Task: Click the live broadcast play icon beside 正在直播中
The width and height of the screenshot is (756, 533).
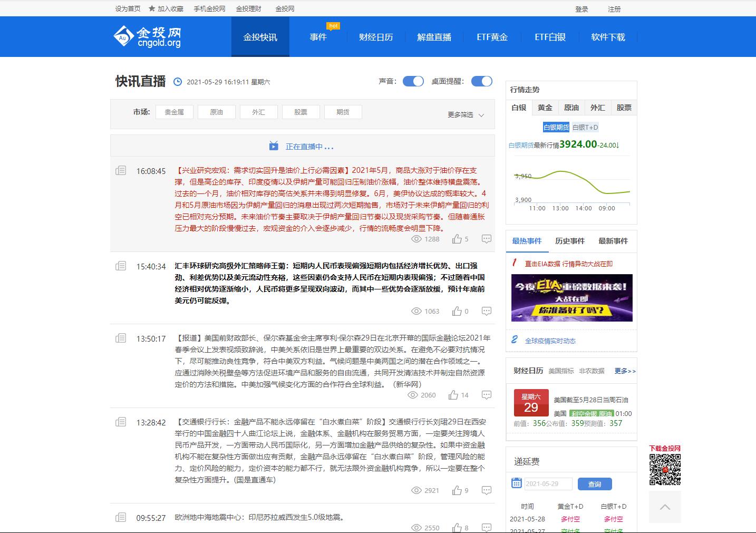Action: pyautogui.click(x=274, y=146)
